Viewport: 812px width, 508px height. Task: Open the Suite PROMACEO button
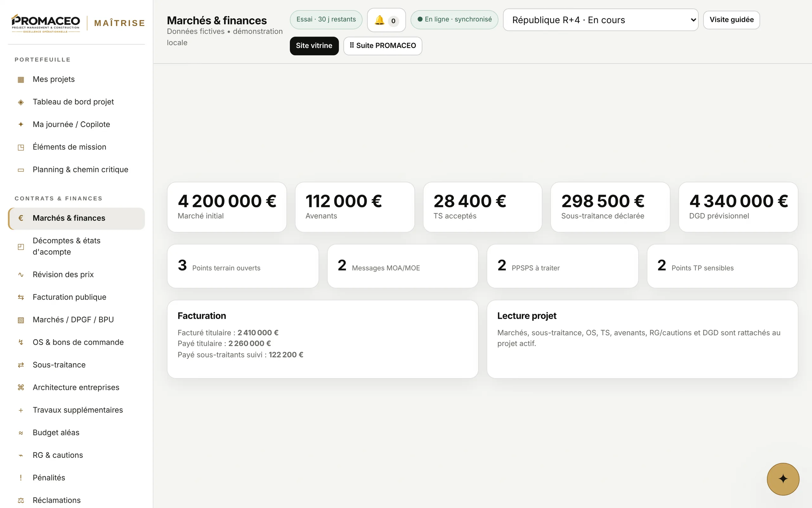pos(383,46)
